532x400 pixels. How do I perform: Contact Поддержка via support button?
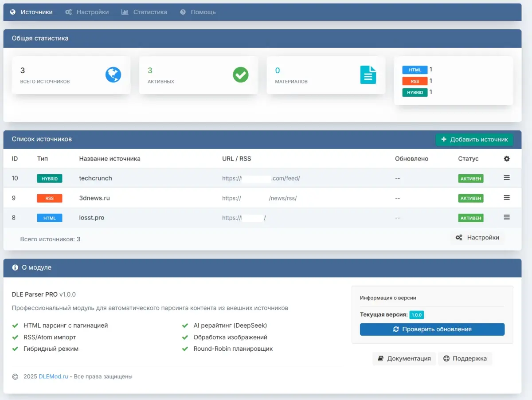[465, 359]
